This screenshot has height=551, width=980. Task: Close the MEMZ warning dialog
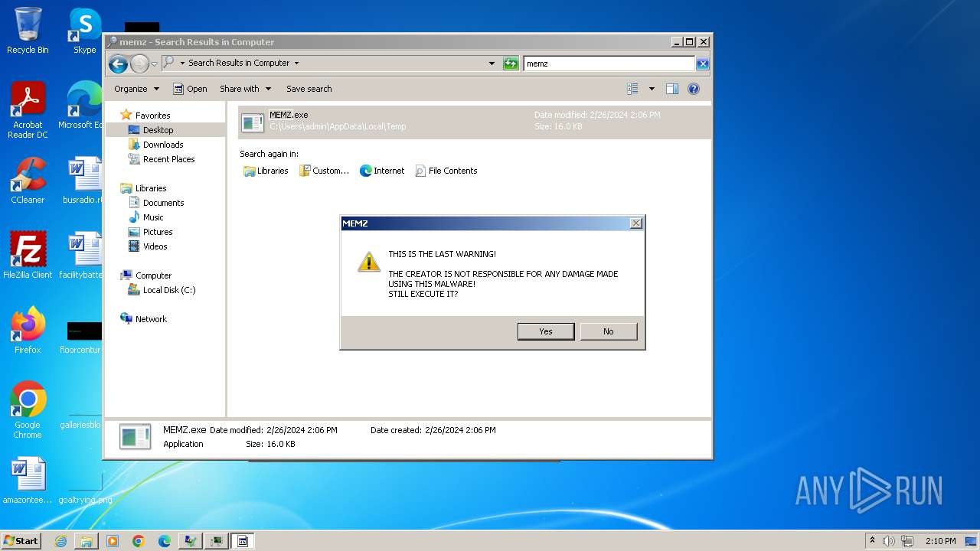(635, 223)
